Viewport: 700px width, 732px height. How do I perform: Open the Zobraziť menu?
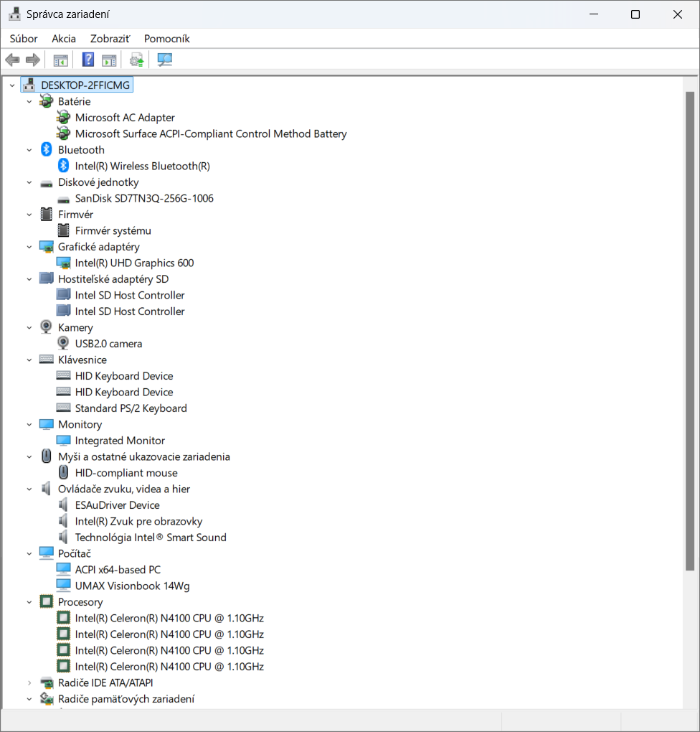click(x=110, y=39)
